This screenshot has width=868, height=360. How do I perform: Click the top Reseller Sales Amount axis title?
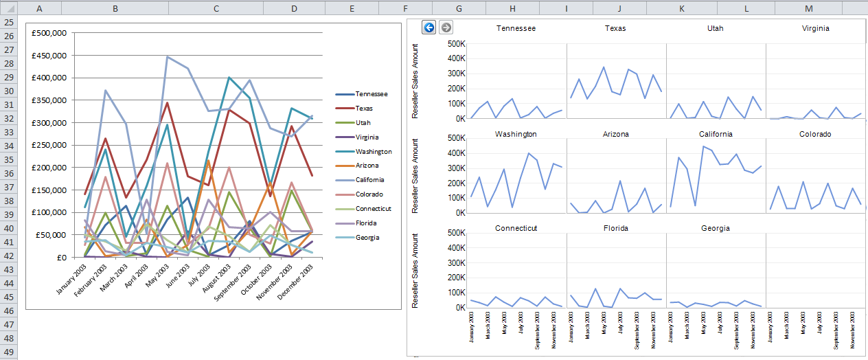415,81
